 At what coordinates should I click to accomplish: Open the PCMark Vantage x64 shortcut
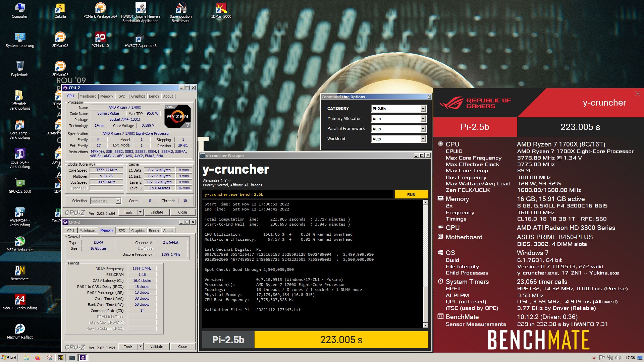pyautogui.click(x=100, y=10)
